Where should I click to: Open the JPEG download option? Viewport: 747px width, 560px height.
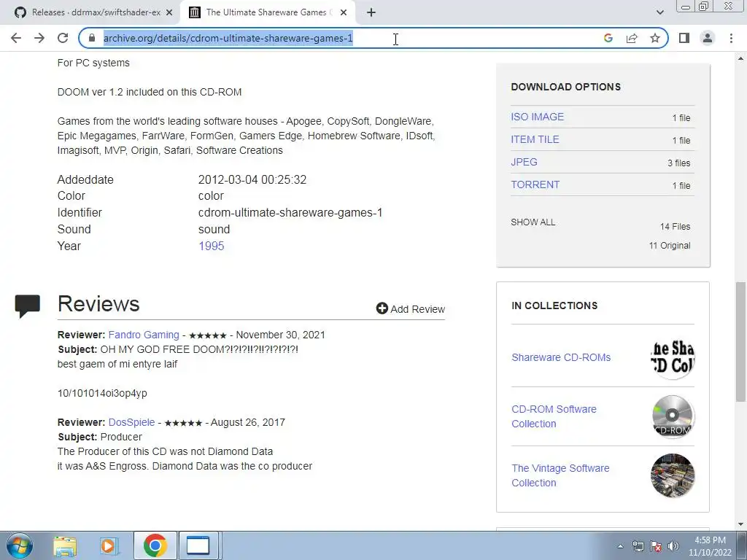coord(524,162)
